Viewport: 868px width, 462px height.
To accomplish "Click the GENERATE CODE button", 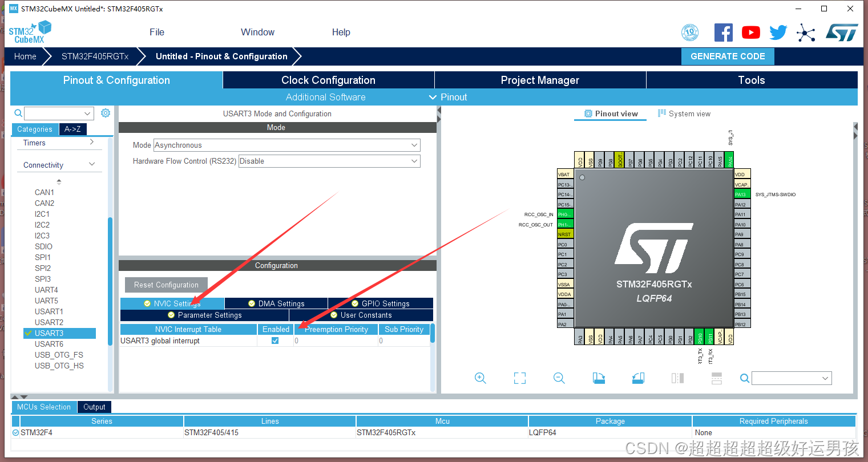I will pos(728,56).
